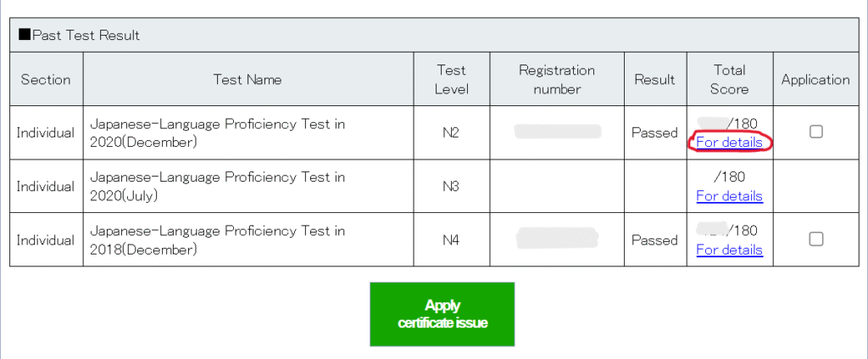The image size is (868, 359).
Task: Click the Application column header
Action: pyautogui.click(x=815, y=79)
